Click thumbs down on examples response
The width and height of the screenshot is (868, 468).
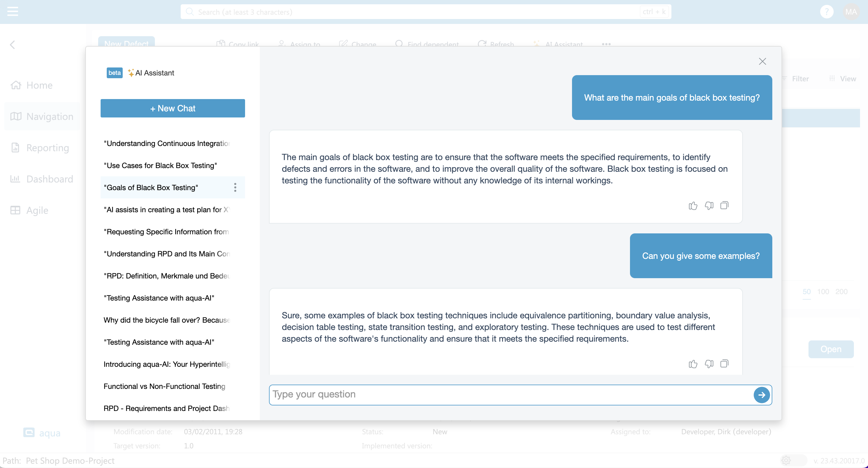(709, 364)
